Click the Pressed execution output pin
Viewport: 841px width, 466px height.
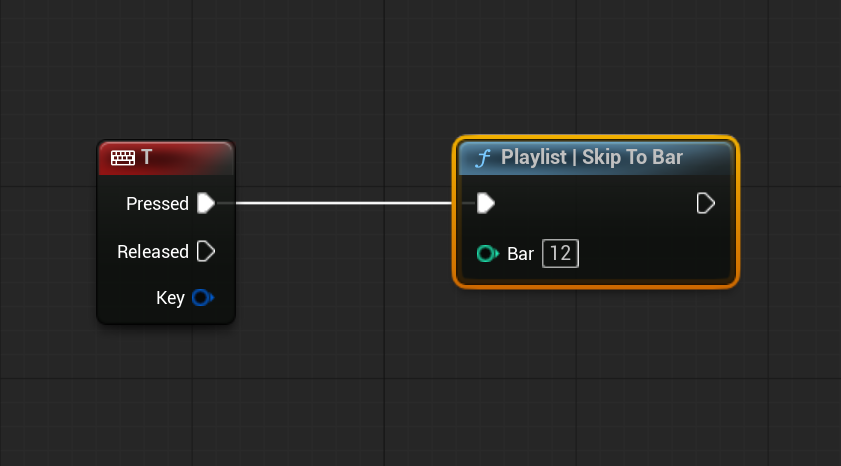click(x=205, y=203)
